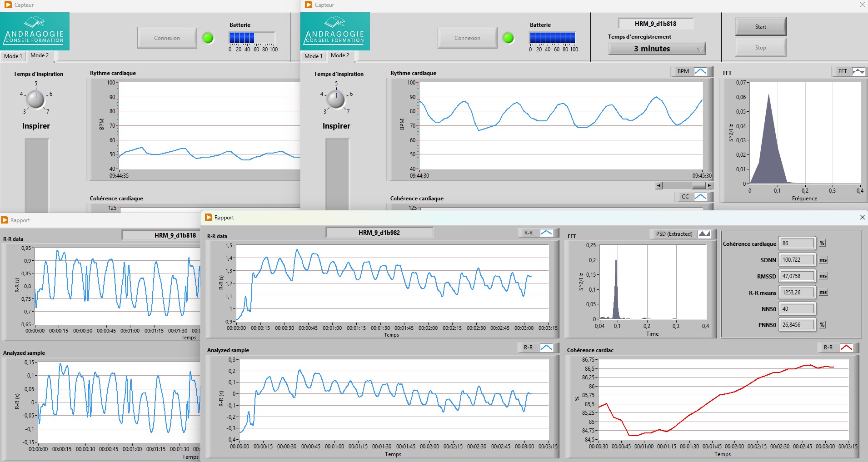Click the Temps d'inspiration knob in right Capteur window
Viewport: 868px width, 462px height.
pos(336,99)
